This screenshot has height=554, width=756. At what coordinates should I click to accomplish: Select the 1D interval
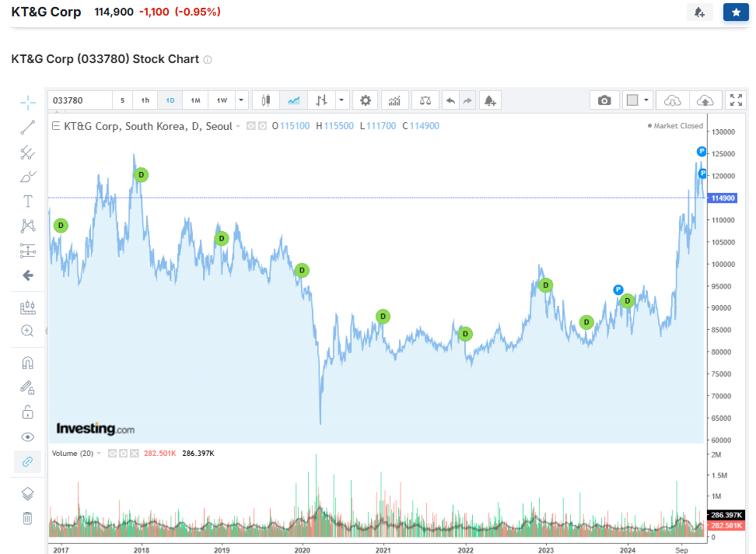point(170,100)
